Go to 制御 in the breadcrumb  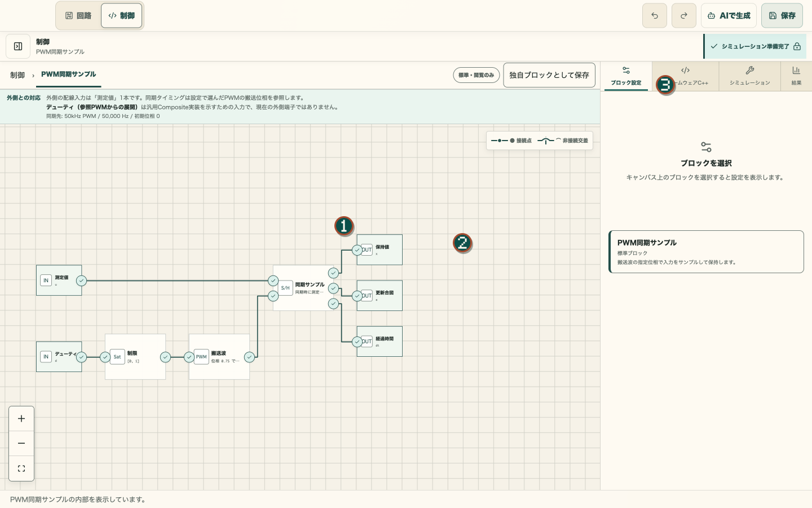tap(17, 75)
